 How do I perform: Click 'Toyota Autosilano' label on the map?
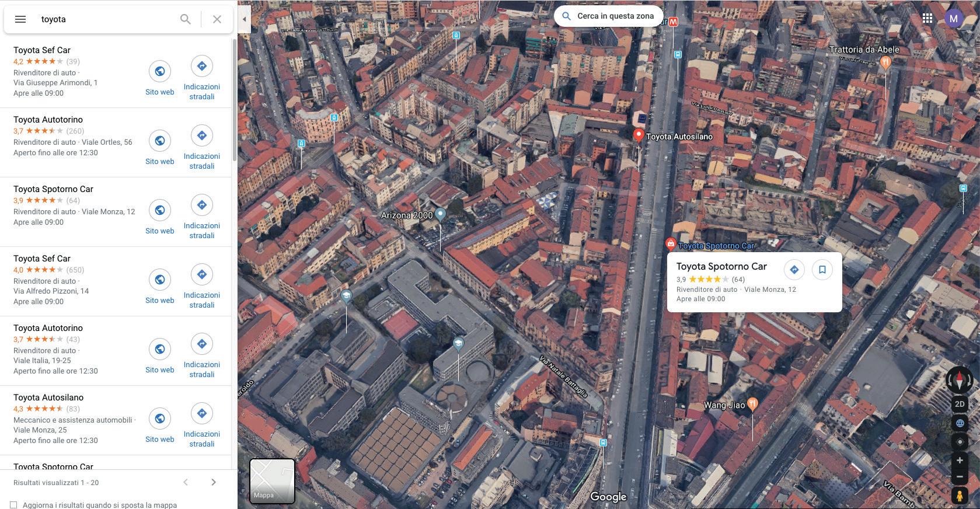tap(679, 137)
